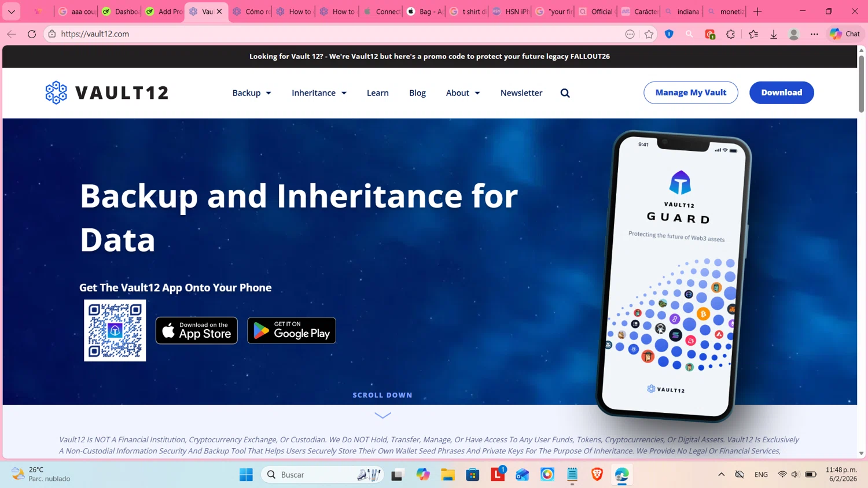This screenshot has width=868, height=488.
Task: Click the ENG language indicator
Action: (761, 475)
